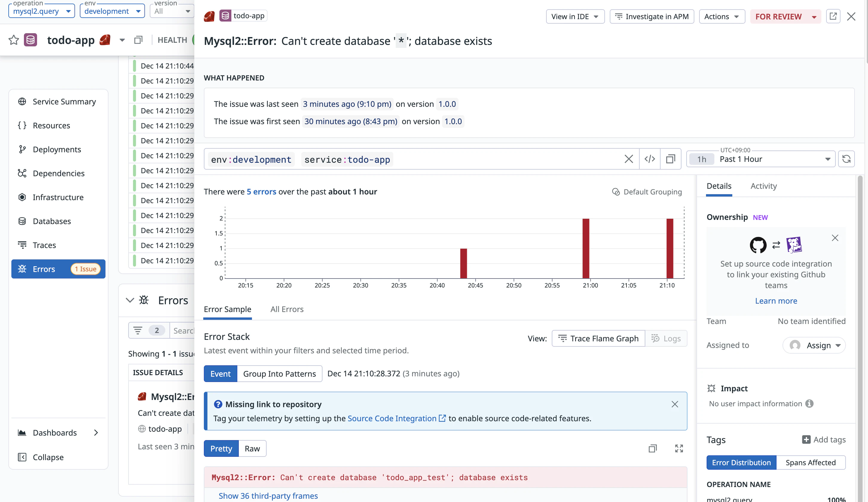This screenshot has width=868, height=502.
Task: Close the error issue side panel
Action: pyautogui.click(x=851, y=16)
